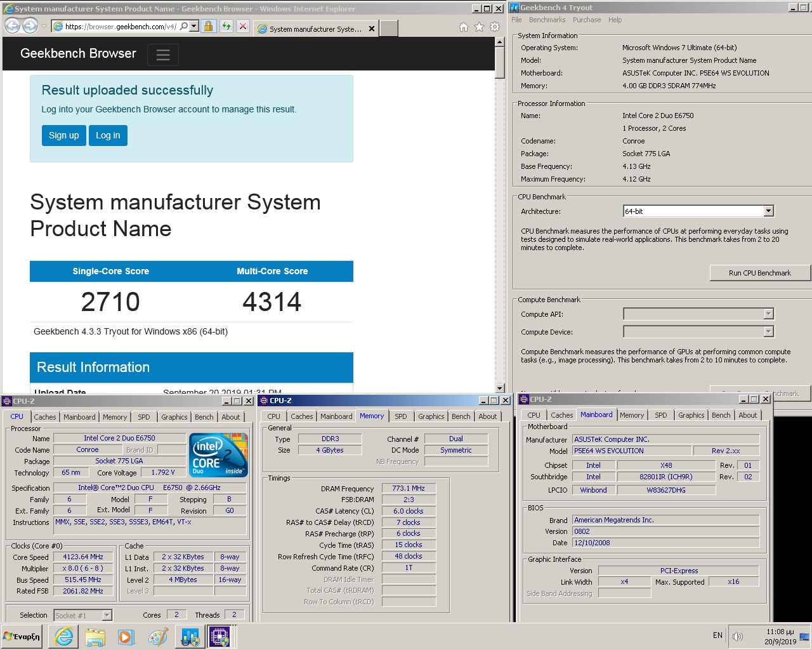Open Bench tab in left CPU-Z window
812x650 pixels.
click(x=204, y=417)
